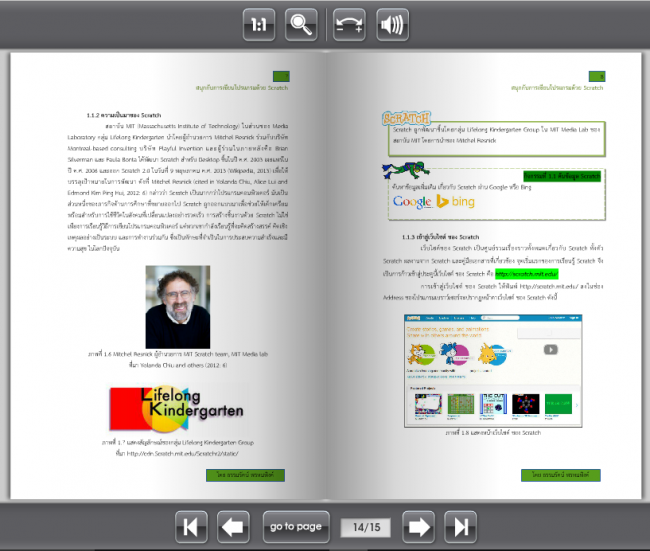Click the green page number box on left page
The image size is (650, 551).
[x=281, y=76]
